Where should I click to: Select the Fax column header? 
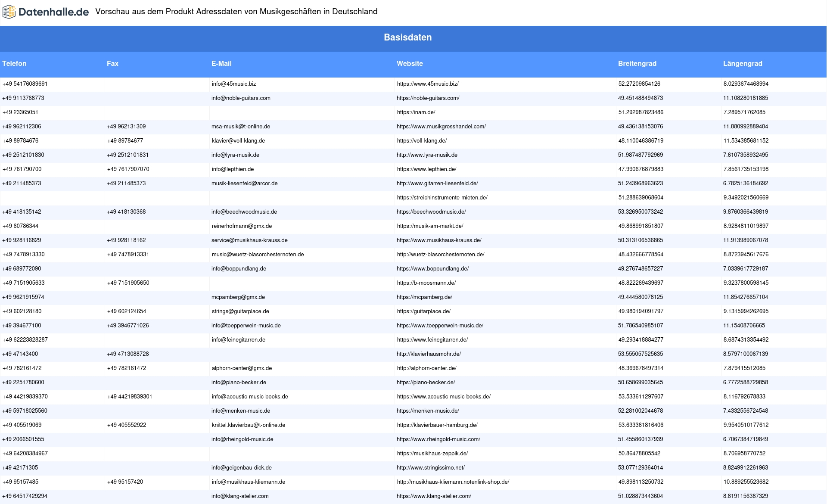(x=112, y=63)
